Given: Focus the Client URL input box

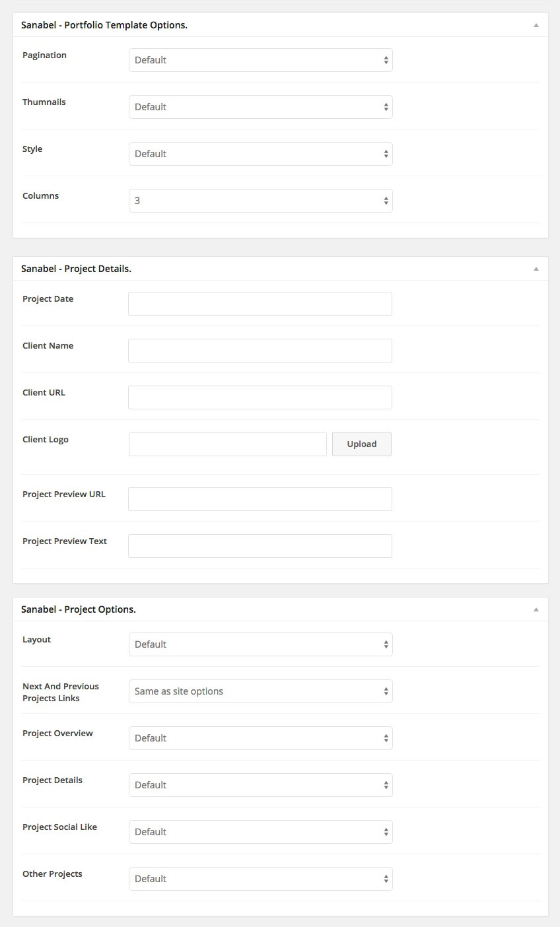Looking at the screenshot, I should pyautogui.click(x=260, y=397).
